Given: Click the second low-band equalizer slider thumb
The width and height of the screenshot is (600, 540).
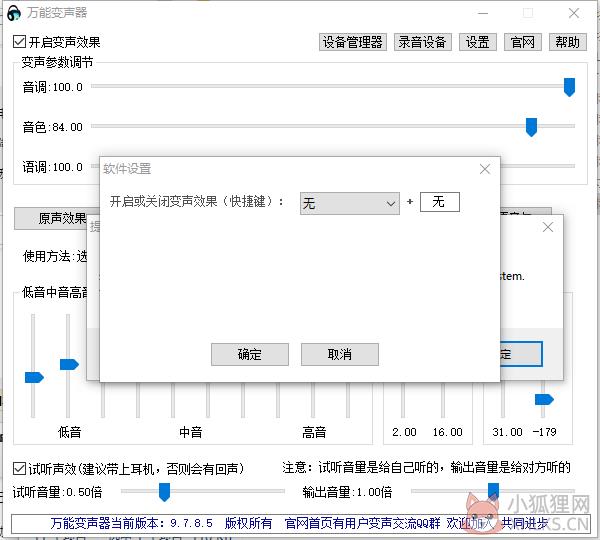Looking at the screenshot, I should coord(69,365).
